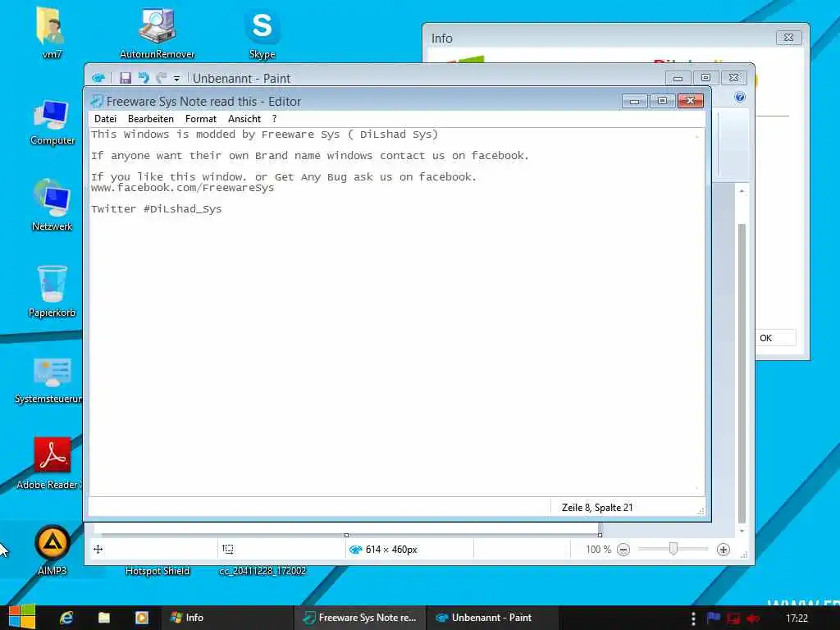Viewport: 840px width, 630px height.
Task: Click the 17:22 taskbar clock
Action: pyautogui.click(x=797, y=619)
